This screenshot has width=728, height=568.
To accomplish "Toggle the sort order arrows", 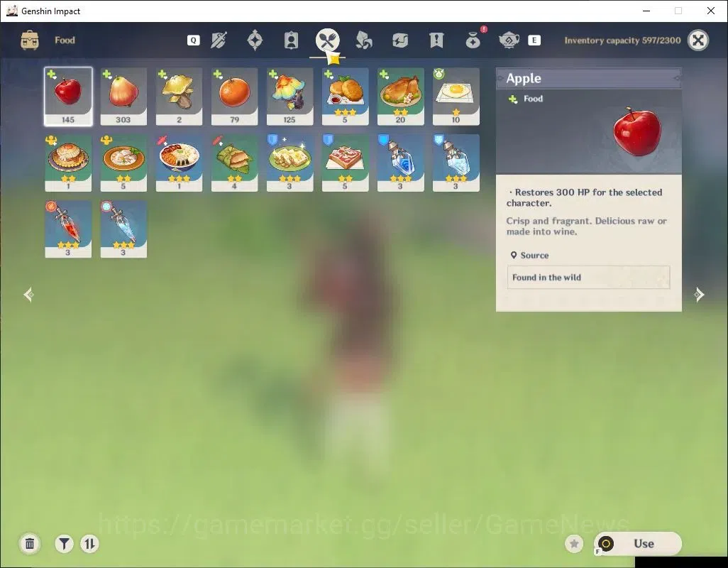I will click(x=89, y=543).
